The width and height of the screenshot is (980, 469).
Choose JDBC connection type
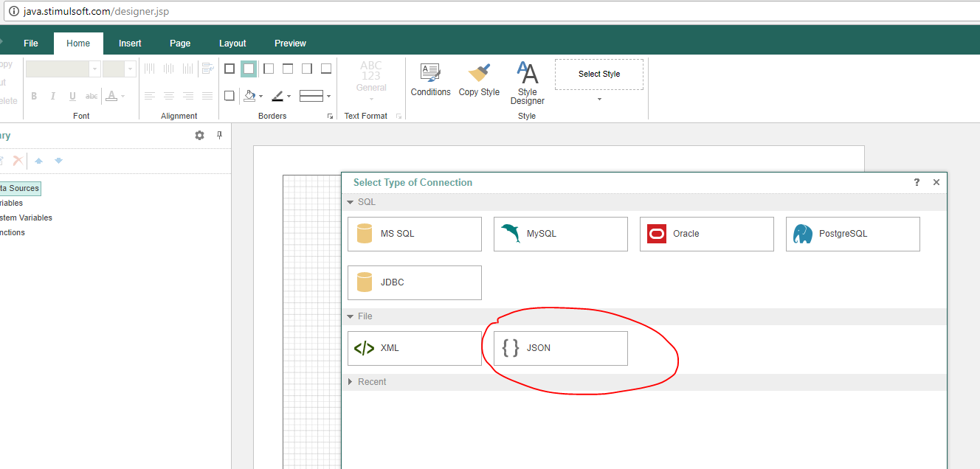click(x=415, y=282)
